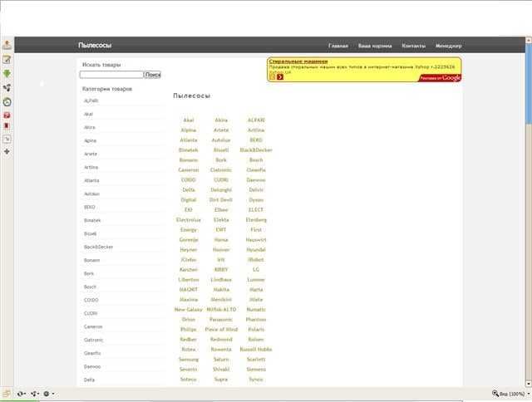Click the Поиск search button

152,75
